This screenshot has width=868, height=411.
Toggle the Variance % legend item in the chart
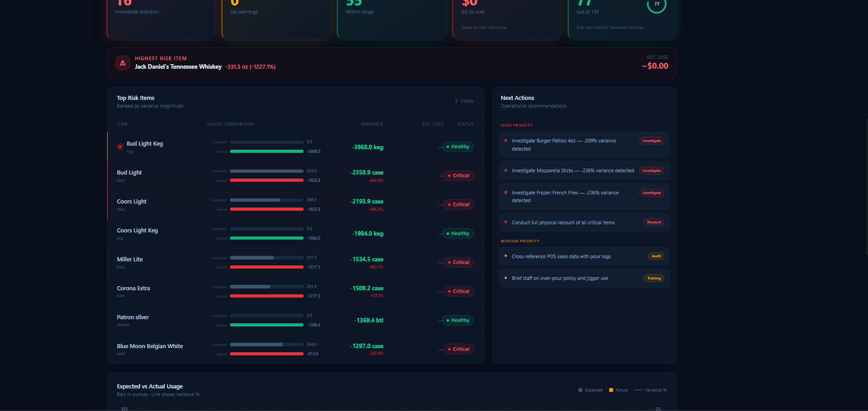click(650, 390)
